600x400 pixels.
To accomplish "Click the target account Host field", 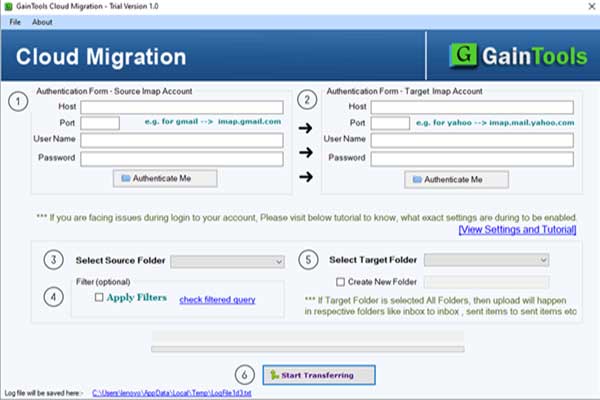I will [472, 107].
